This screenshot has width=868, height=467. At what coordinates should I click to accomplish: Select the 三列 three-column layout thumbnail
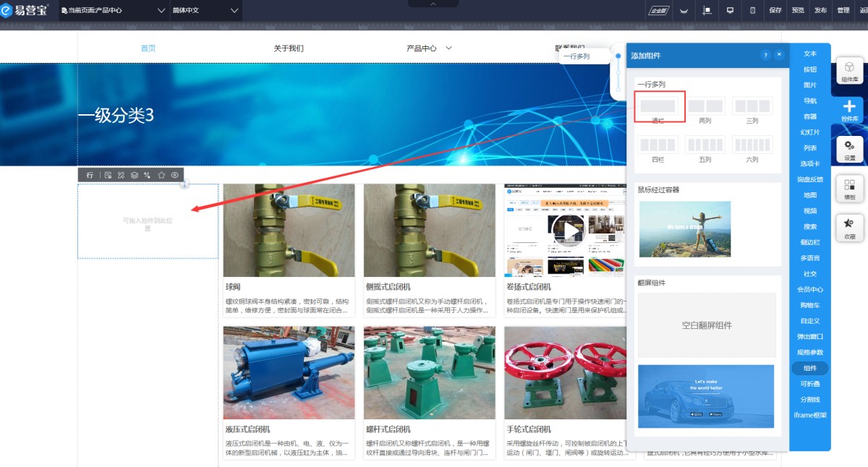click(752, 107)
